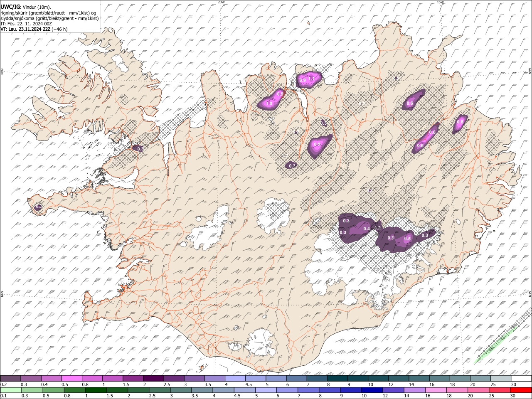Image resolution: width=532 pixels, height=399 pixels.
Task: Click the 0.2–0.3 dark mauve swatch, upper legend row
Action: click(x=11, y=378)
